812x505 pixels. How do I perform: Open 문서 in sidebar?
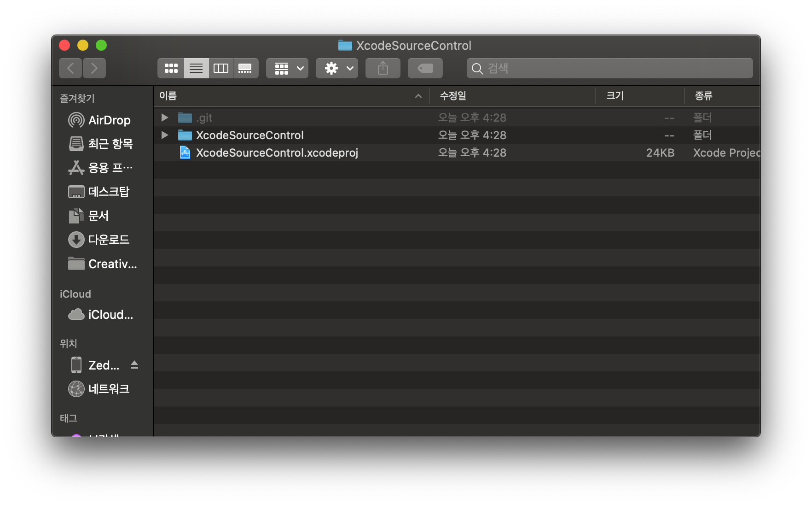point(102,216)
